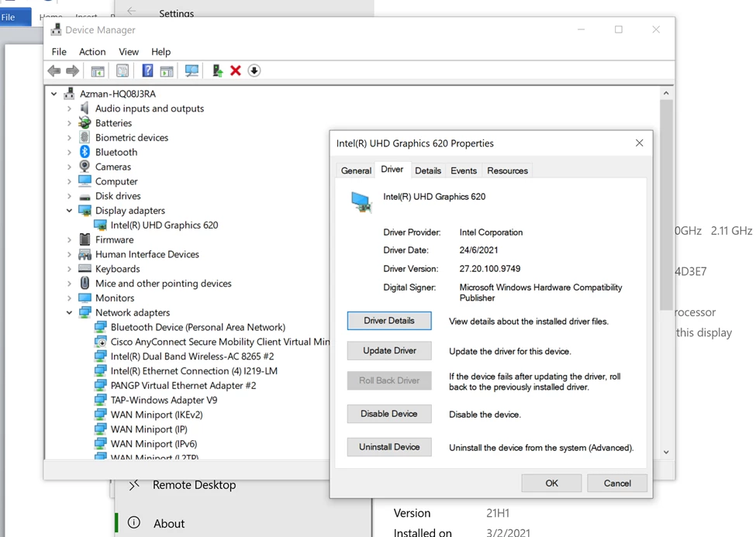Click the Update Driver button
The image size is (756, 537).
tap(389, 350)
